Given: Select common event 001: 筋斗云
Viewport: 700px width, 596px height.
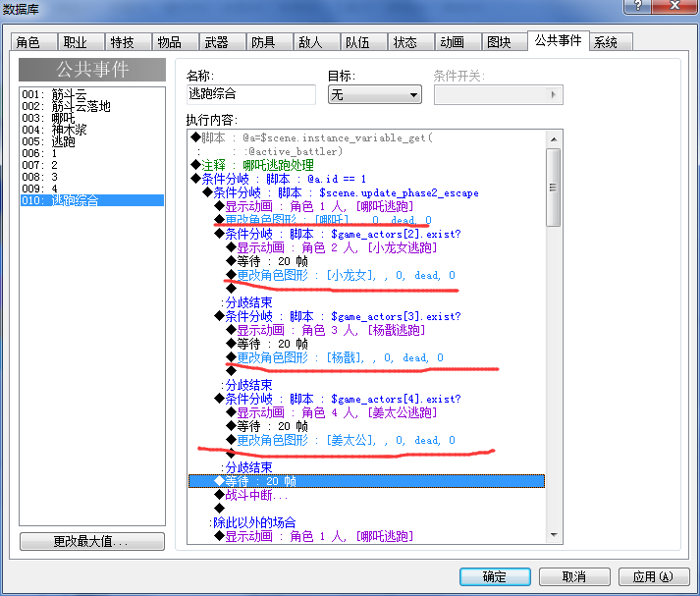Looking at the screenshot, I should tap(92, 94).
